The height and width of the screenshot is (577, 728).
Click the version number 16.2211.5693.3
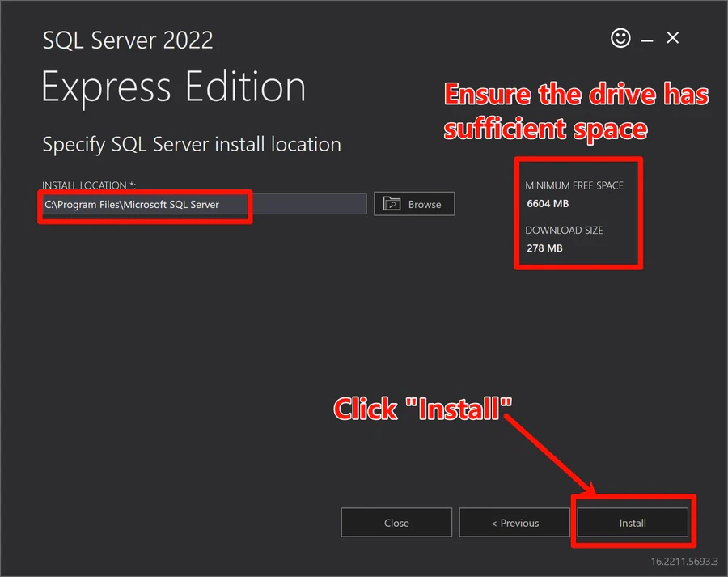(x=684, y=561)
